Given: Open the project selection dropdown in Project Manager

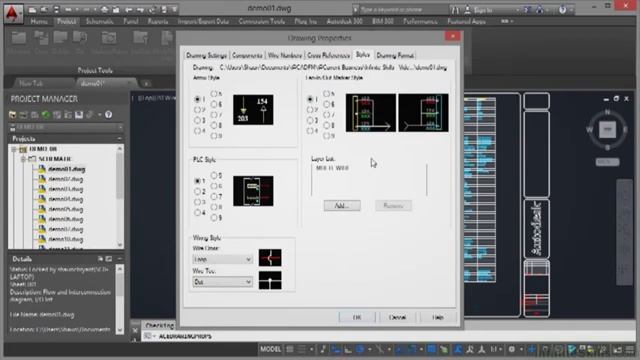Looking at the screenshot, I should [x=66, y=127].
